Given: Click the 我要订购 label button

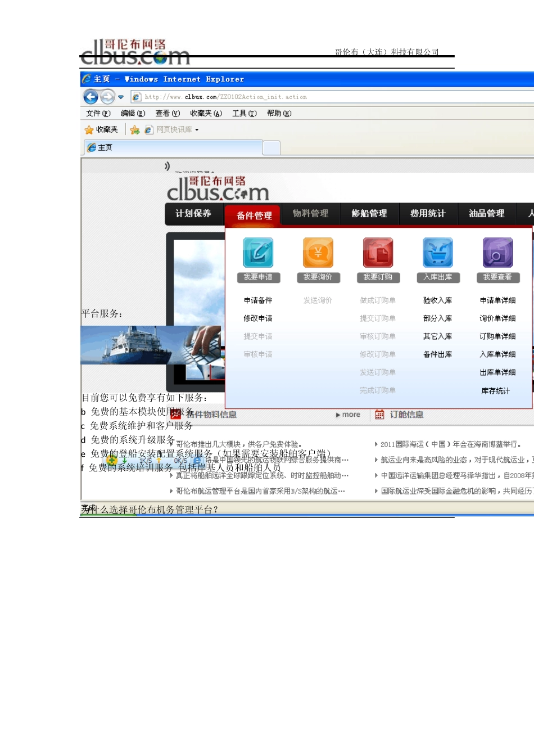Looking at the screenshot, I should [378, 277].
